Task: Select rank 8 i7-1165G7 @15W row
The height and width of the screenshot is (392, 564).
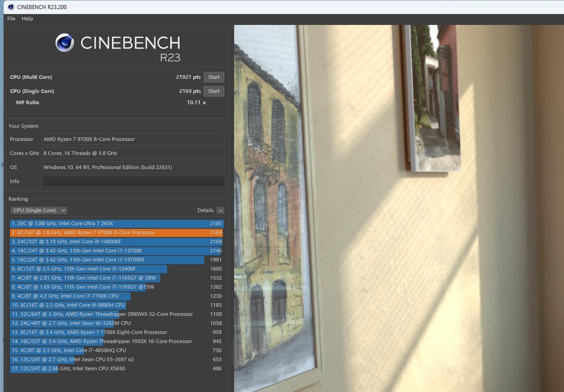Action: pyautogui.click(x=117, y=287)
